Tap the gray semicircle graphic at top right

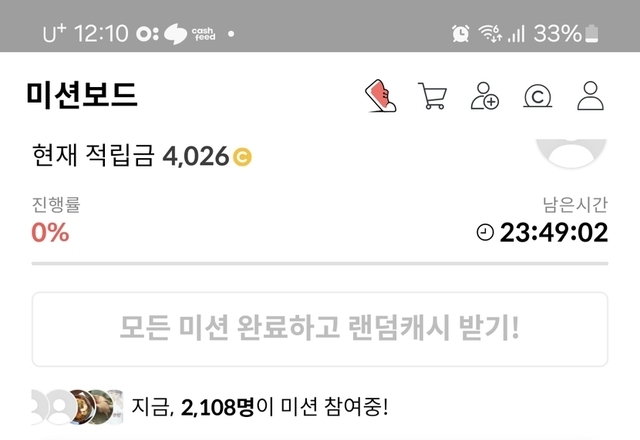click(571, 153)
